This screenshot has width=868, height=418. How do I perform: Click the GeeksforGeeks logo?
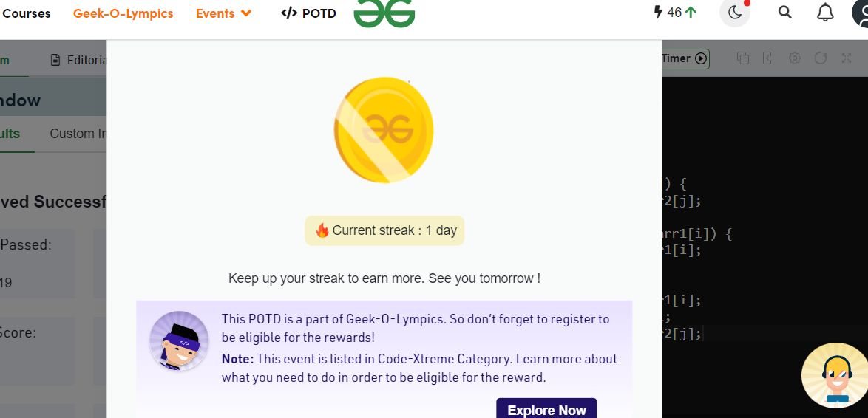point(384,13)
